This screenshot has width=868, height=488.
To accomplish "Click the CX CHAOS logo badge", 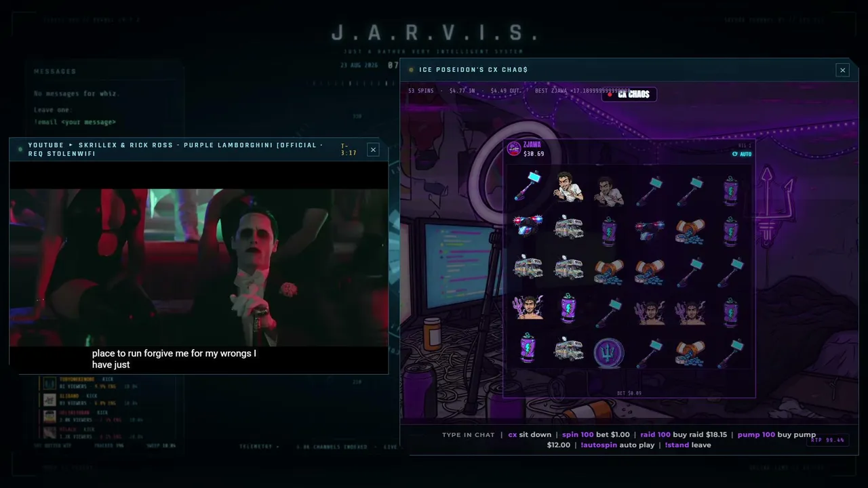I will click(x=629, y=94).
